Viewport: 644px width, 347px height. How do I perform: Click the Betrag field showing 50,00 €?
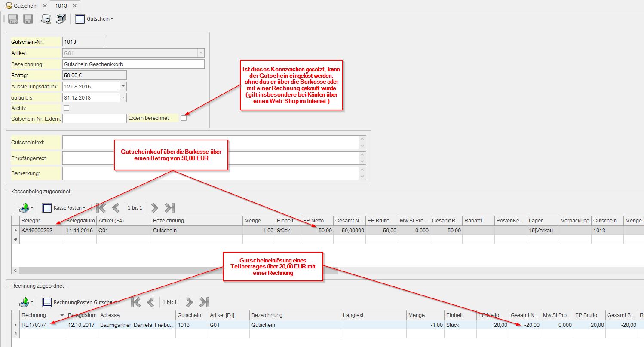(94, 75)
